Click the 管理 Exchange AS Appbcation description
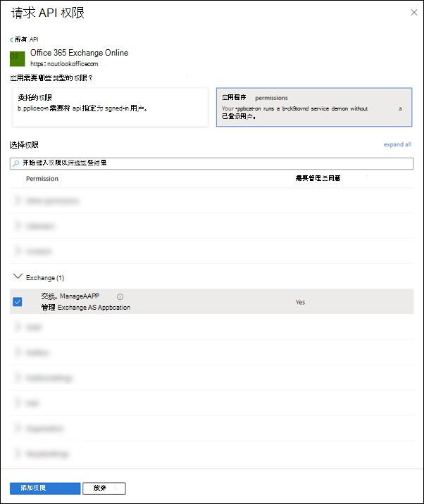This screenshot has width=424, height=504. (x=85, y=308)
